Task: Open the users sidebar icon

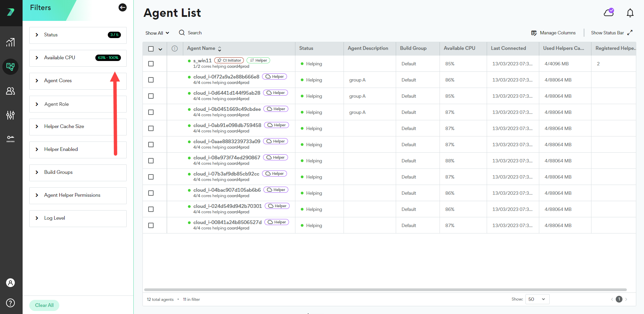Action: click(10, 91)
